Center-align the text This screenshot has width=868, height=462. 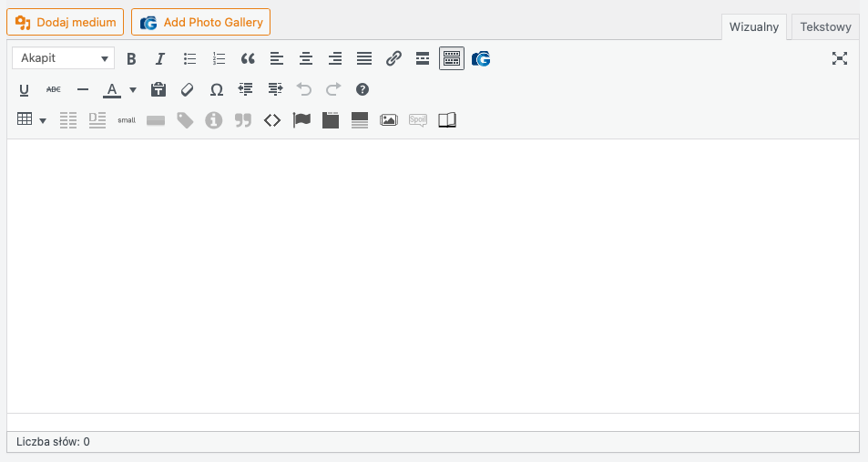point(306,58)
